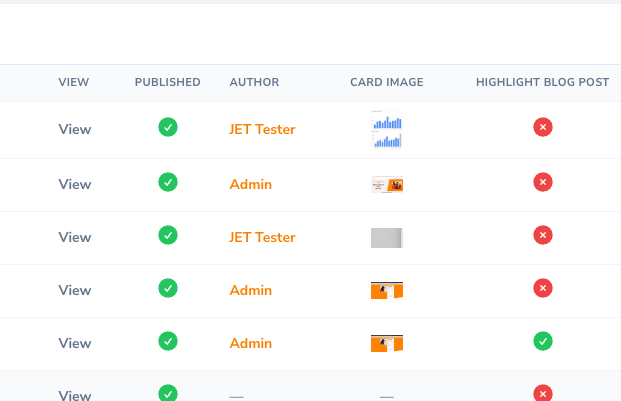Click the green Published checkmark in the first row
This screenshot has width=621, height=401.
point(168,127)
